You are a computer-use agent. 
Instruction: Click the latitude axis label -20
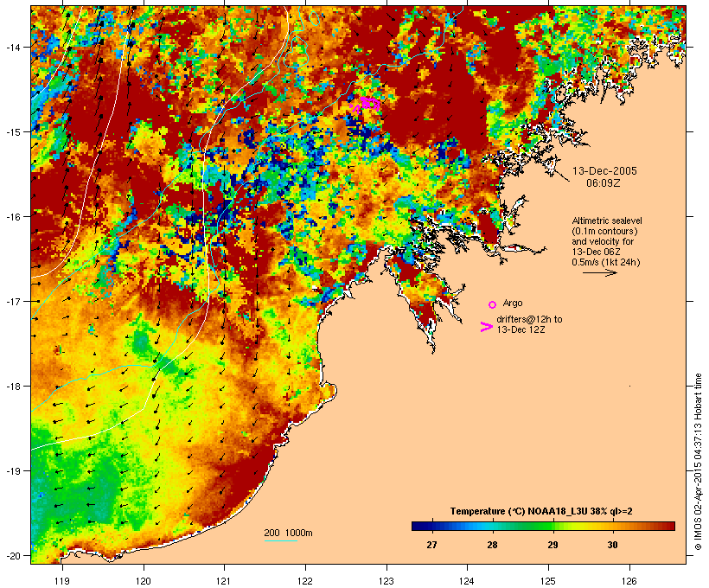[12, 555]
